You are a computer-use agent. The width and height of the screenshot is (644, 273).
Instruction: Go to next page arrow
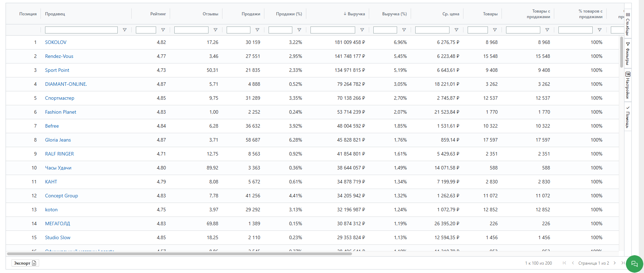[615, 263]
